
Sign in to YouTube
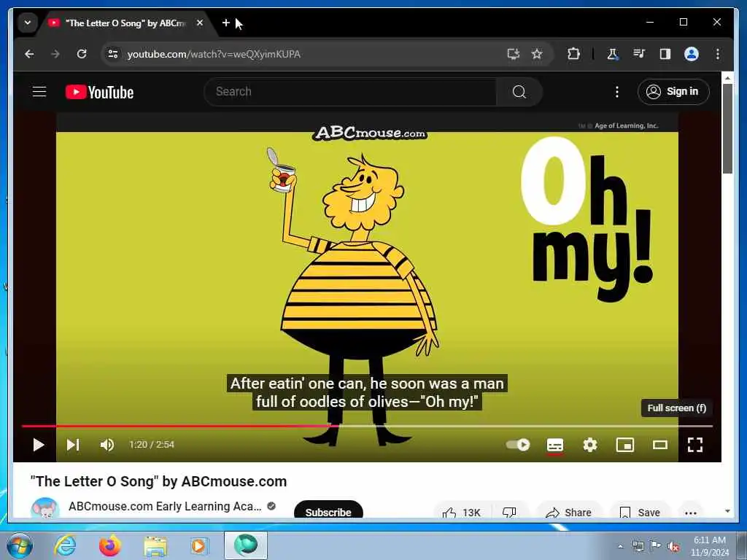click(x=673, y=91)
